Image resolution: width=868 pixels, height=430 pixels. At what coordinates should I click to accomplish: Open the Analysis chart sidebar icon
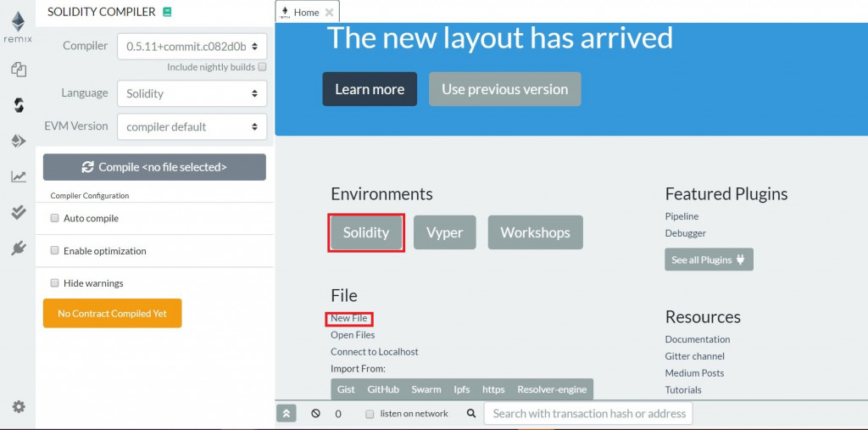tap(19, 176)
